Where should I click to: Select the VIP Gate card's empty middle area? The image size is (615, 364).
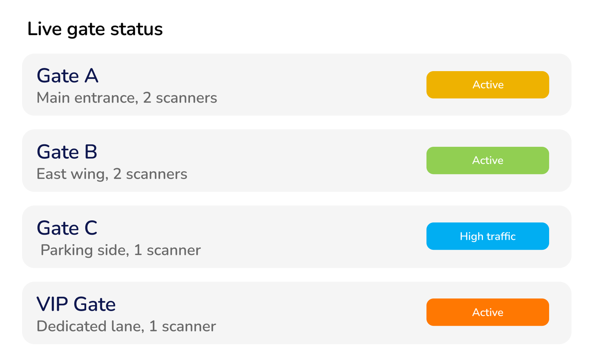pos(315,313)
